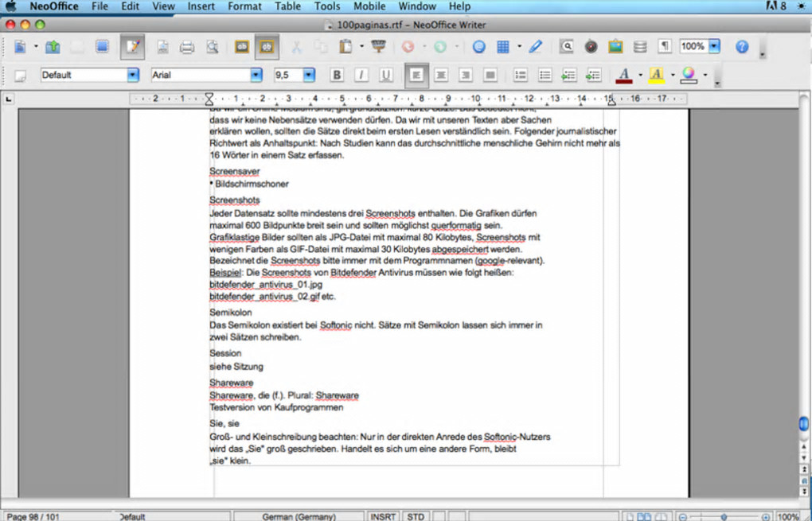Open the Paste clipboard icon
Viewport: 812px width, 521px height.
(345, 47)
